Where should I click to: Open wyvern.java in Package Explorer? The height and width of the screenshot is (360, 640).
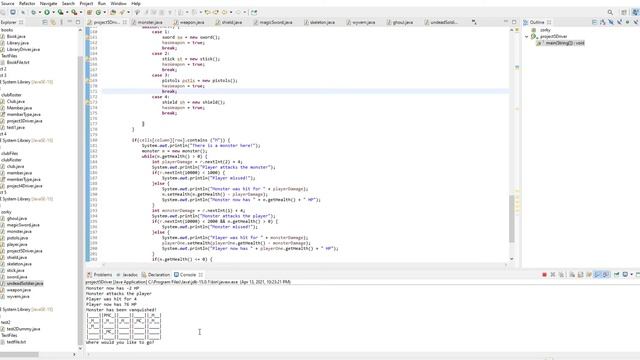[18, 296]
